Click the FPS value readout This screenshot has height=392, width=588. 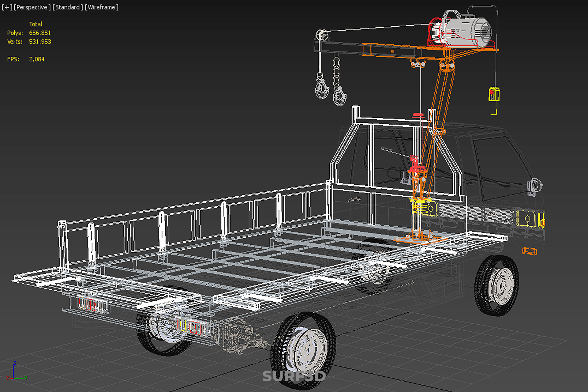pyautogui.click(x=36, y=59)
